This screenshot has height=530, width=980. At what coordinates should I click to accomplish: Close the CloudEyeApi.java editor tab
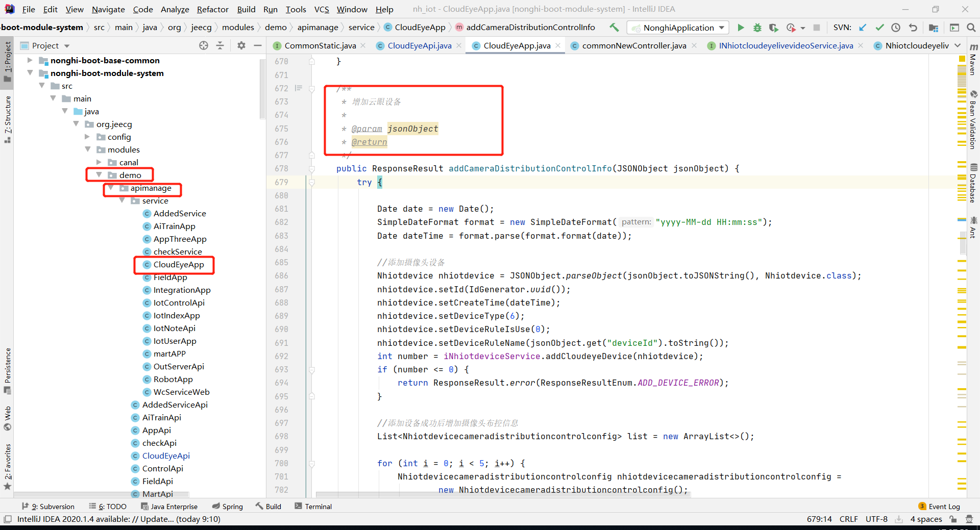(459, 45)
